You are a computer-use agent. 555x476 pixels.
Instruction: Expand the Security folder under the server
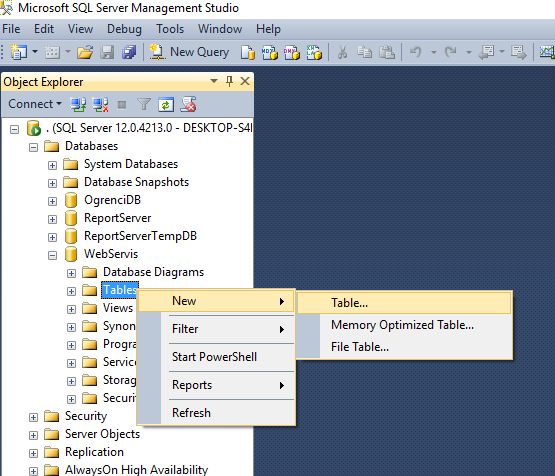point(33,417)
